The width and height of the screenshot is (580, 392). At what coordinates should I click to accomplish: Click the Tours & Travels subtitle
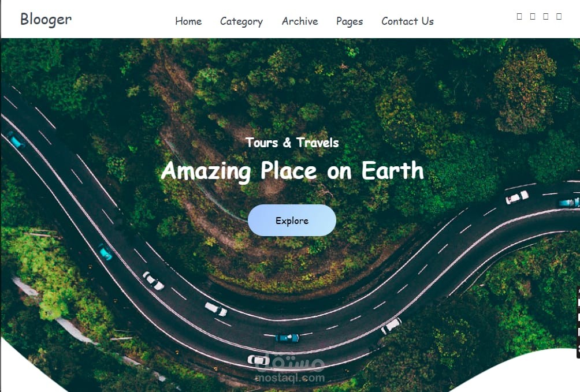pos(292,143)
